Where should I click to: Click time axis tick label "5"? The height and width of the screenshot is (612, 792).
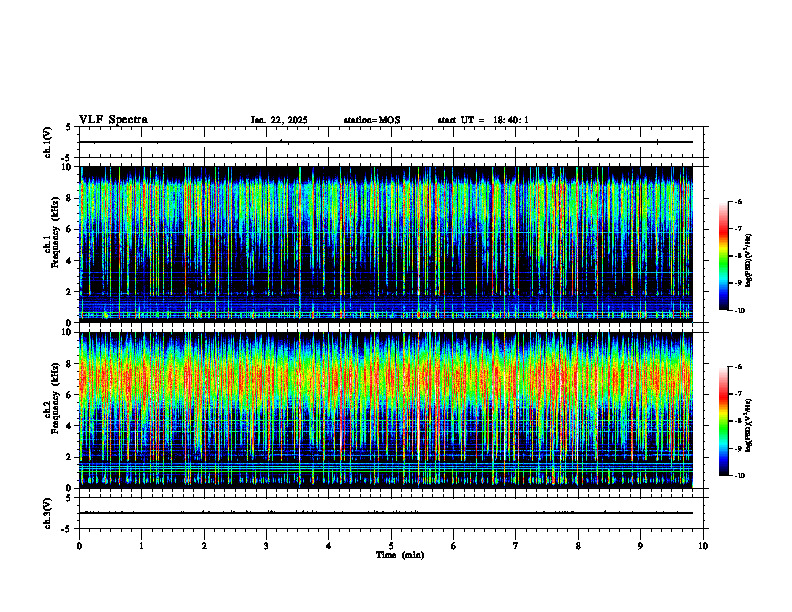click(391, 546)
